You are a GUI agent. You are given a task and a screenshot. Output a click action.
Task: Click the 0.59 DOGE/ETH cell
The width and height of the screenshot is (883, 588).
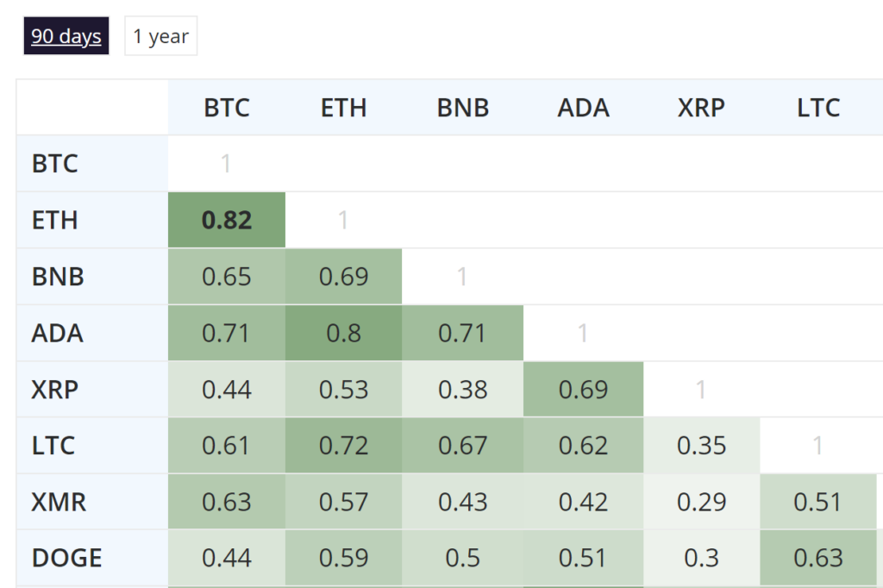343,558
